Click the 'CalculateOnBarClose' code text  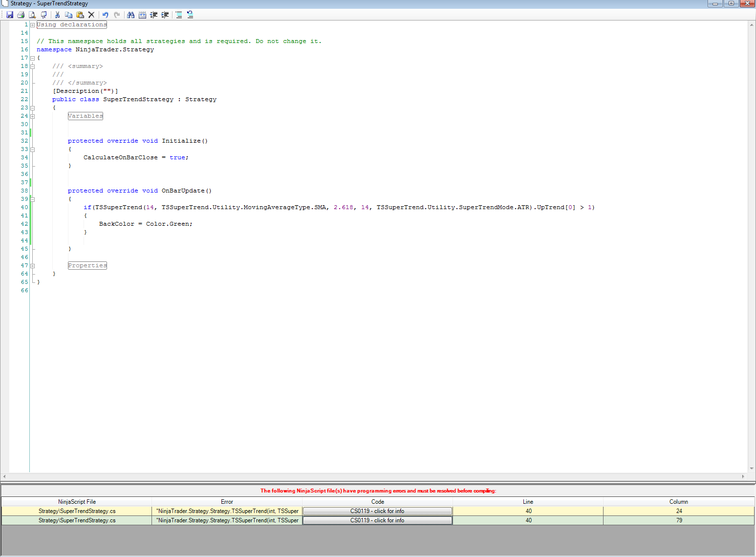tap(121, 157)
